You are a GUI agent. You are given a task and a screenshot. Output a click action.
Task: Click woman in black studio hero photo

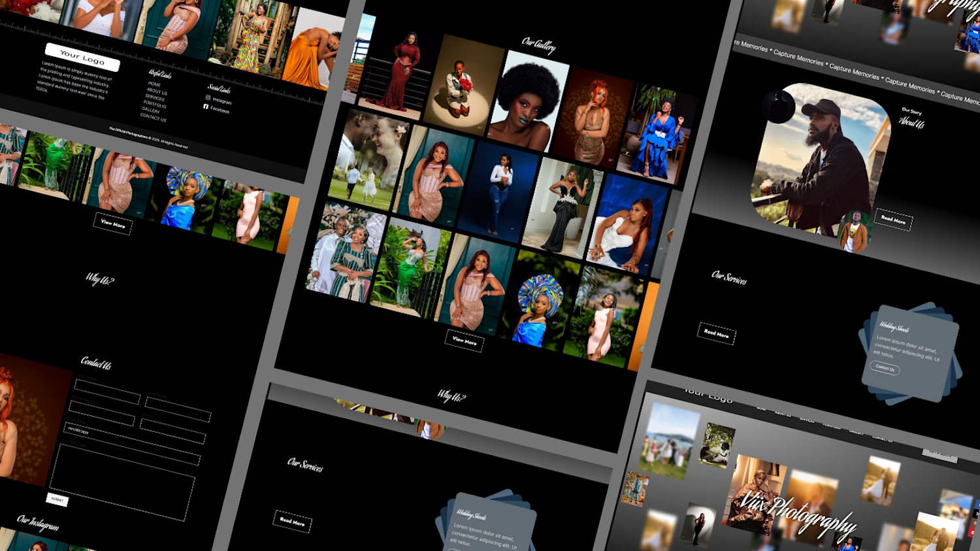(x=698, y=525)
